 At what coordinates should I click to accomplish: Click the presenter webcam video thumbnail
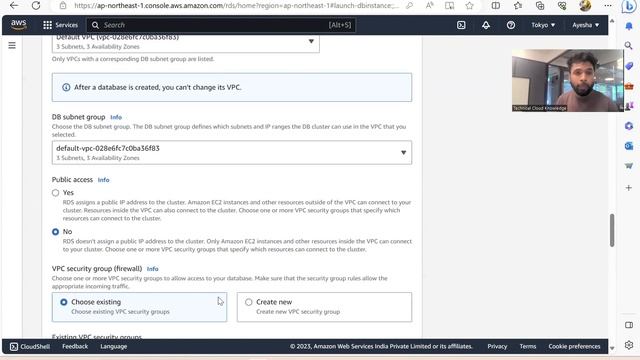[568, 80]
